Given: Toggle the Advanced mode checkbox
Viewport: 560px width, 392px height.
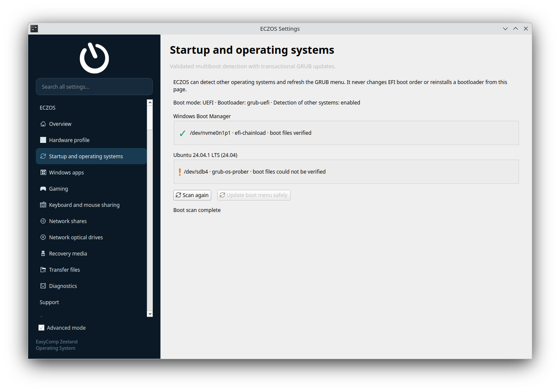Looking at the screenshot, I should tap(41, 328).
